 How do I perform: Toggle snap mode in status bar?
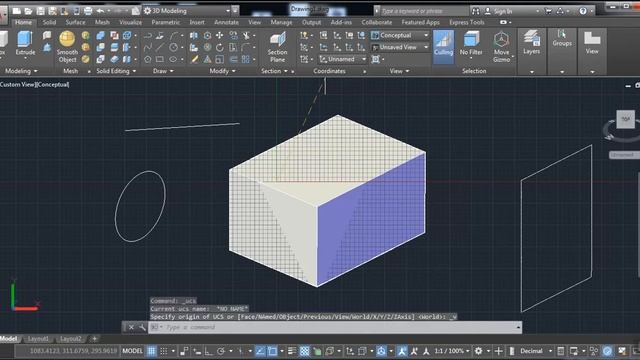(x=164, y=351)
